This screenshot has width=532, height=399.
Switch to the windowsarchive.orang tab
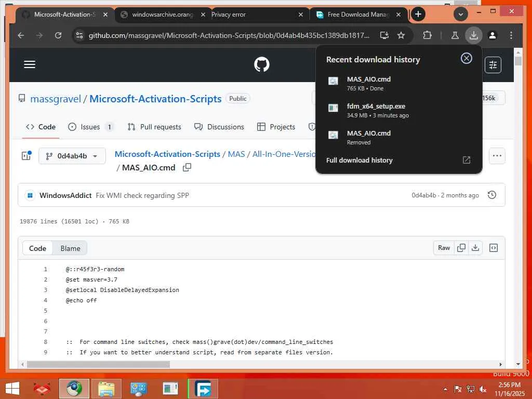[x=163, y=15]
